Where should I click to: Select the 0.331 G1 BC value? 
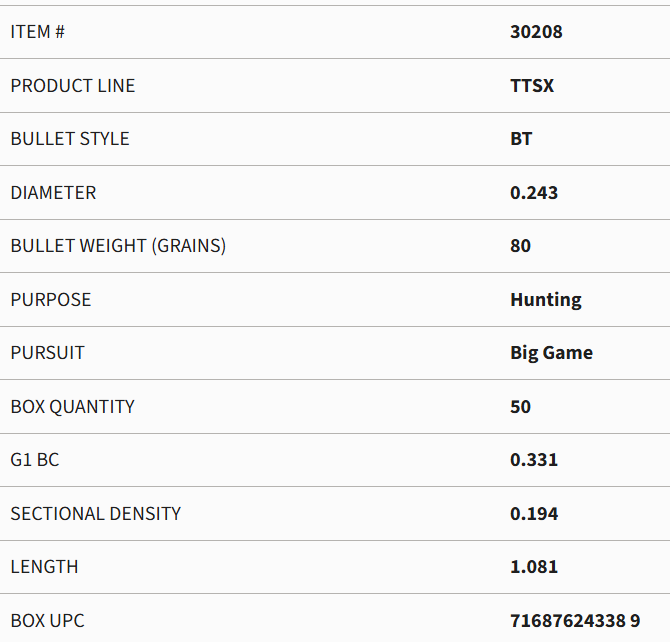coord(534,460)
